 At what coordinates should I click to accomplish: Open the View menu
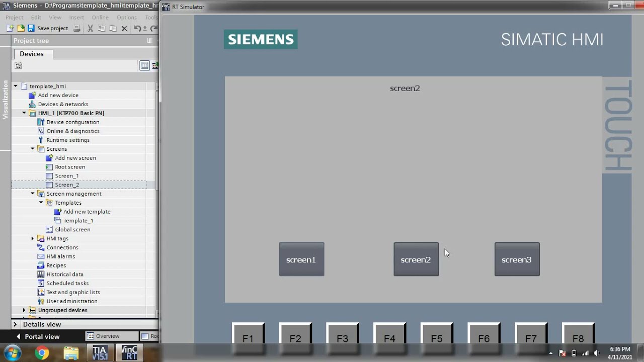55,17
